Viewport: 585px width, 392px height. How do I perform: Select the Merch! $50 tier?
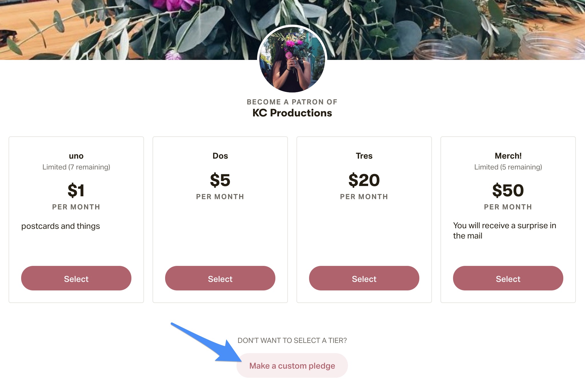coord(508,278)
